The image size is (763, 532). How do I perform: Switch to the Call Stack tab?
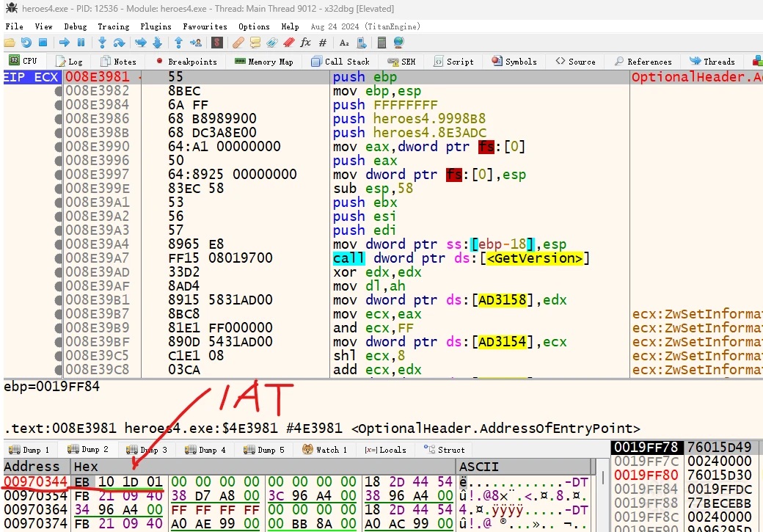[340, 62]
